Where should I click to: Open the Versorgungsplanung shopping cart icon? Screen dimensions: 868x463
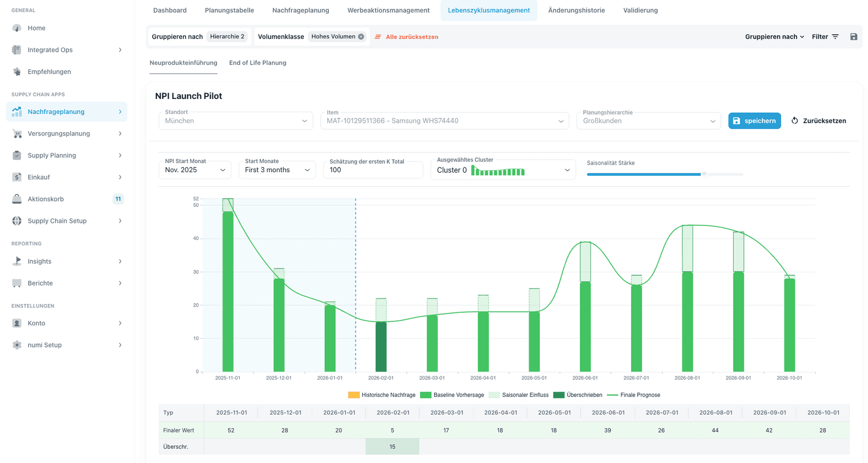[17, 133]
